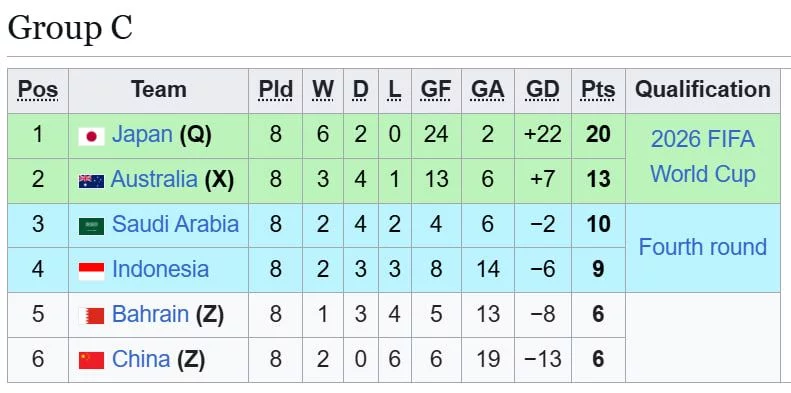
Task: Open the Indonesia team link
Action: [x=160, y=269]
